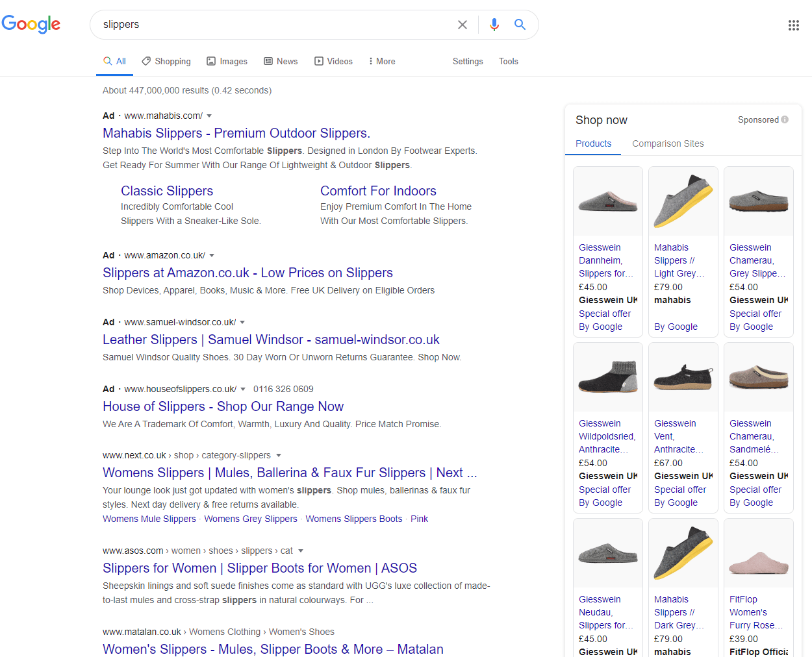Switch to the News tab

pos(281,61)
